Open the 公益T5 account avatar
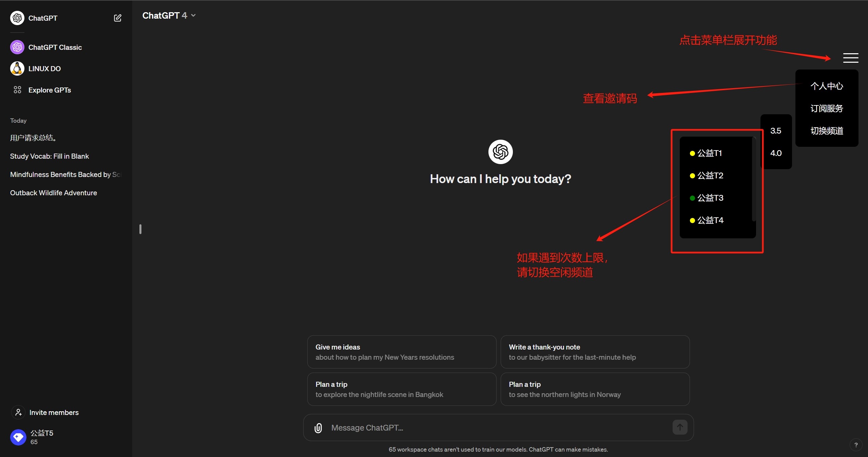Screen dimensions: 868x457 [x=18, y=437]
